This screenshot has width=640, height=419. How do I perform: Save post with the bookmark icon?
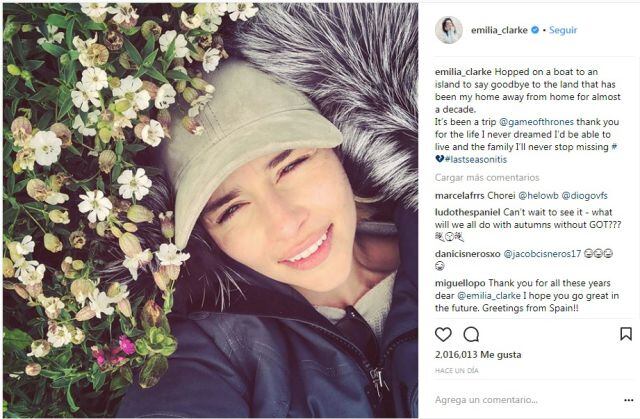626,334
